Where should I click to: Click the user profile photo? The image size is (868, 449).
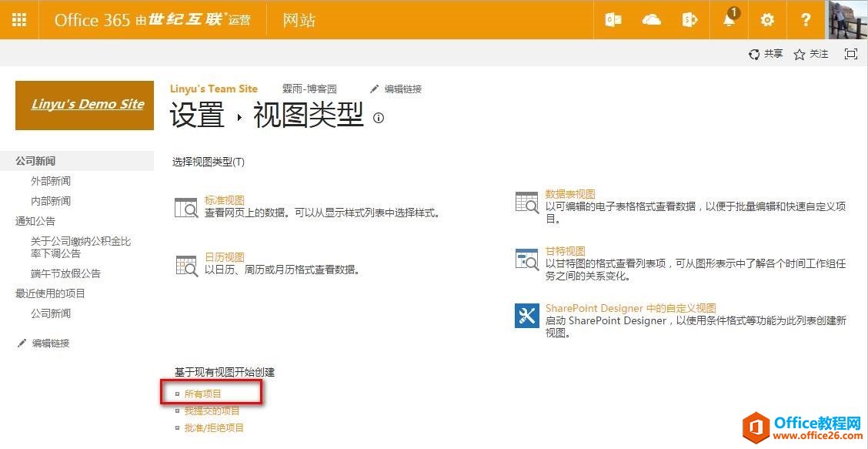(x=846, y=20)
